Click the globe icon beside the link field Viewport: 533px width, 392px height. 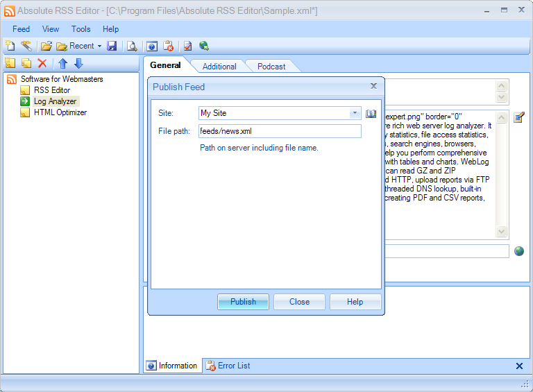click(x=519, y=251)
